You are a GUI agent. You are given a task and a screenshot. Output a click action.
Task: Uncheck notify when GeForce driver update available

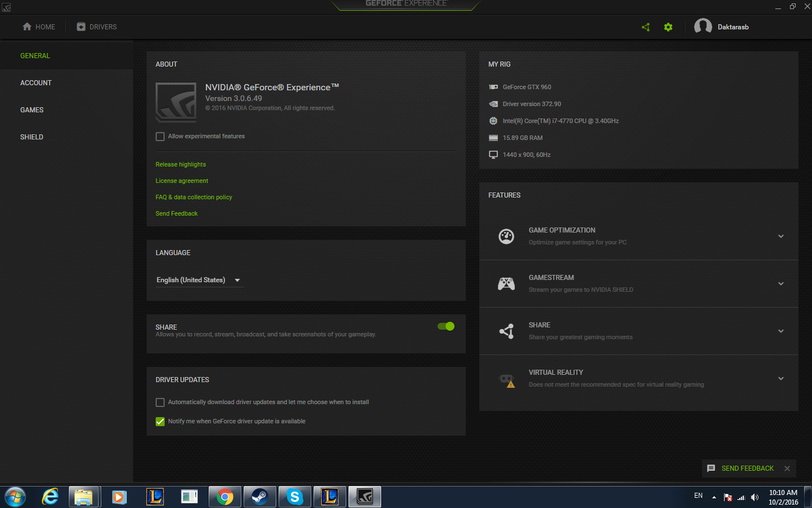(x=160, y=422)
